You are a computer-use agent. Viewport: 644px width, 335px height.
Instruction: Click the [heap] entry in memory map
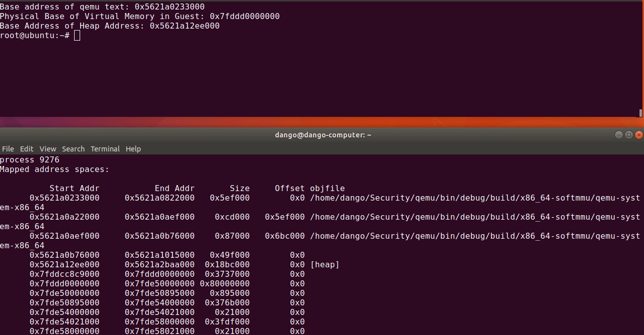(x=325, y=264)
